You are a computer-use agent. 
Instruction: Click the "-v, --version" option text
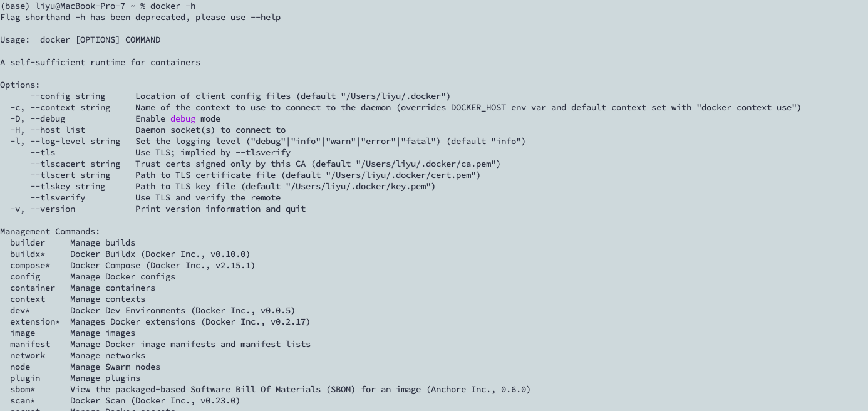pyautogui.click(x=43, y=209)
